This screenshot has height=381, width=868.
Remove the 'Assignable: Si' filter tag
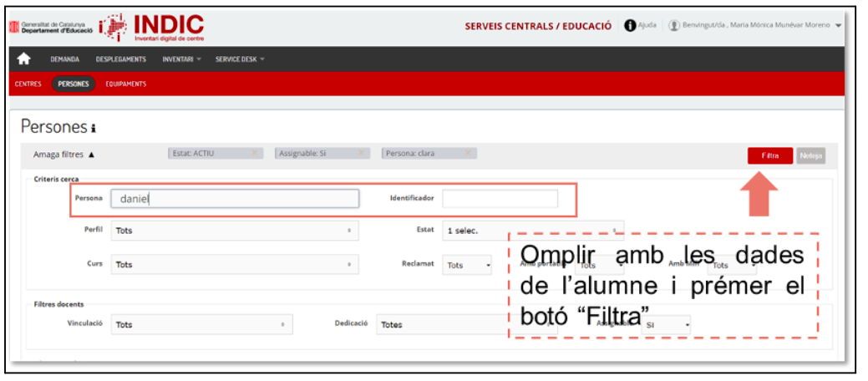(x=360, y=153)
